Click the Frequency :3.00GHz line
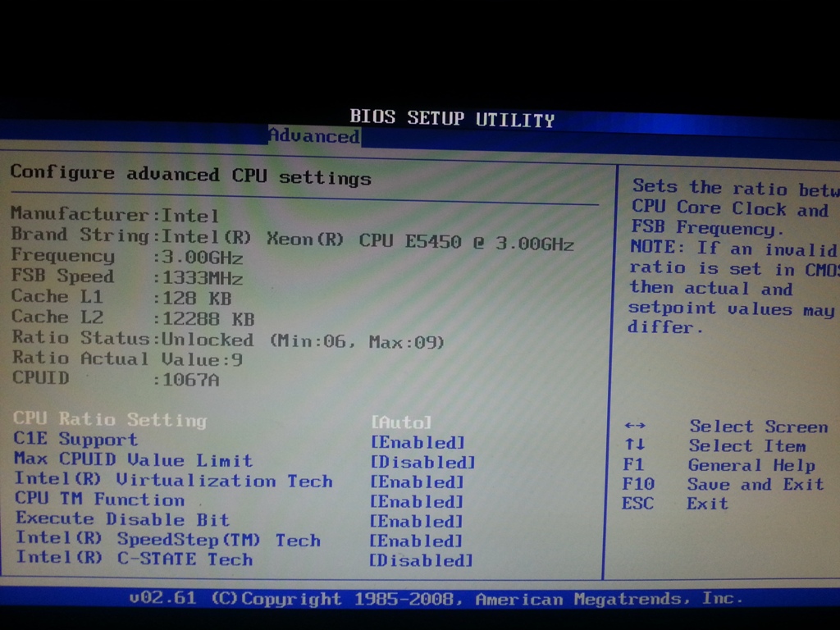840x630 pixels. [127, 256]
